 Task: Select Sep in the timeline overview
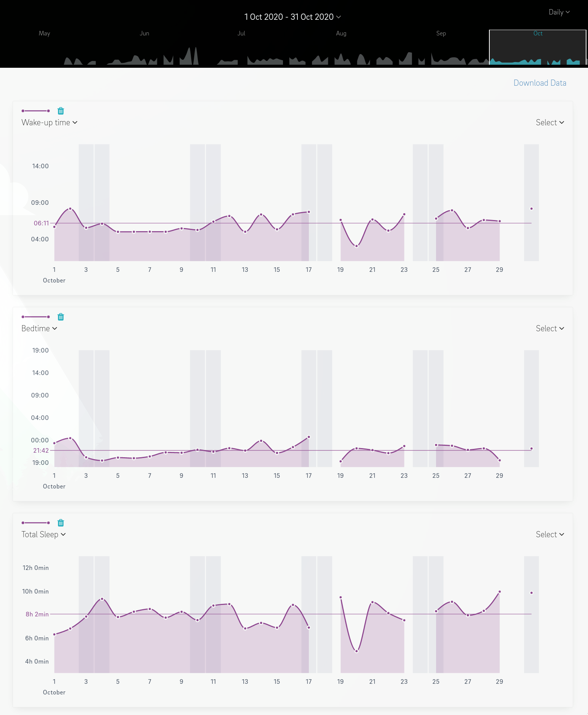tap(441, 34)
